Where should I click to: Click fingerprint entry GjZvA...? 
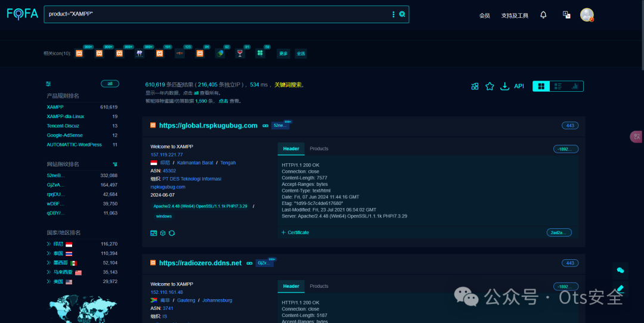click(55, 185)
